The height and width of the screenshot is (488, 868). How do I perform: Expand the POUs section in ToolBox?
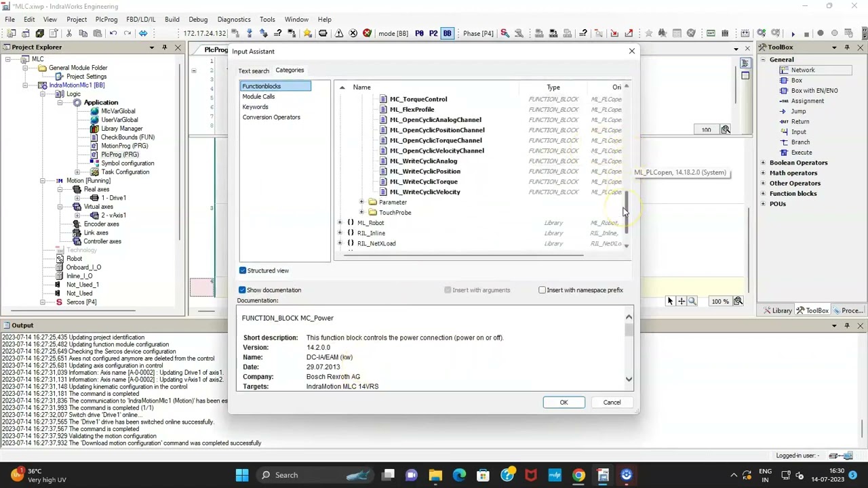coord(763,203)
